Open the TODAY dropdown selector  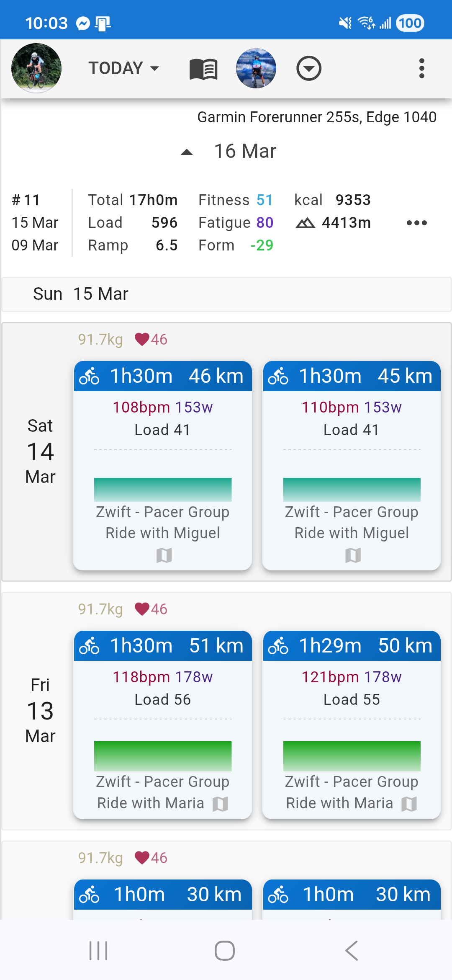tap(123, 68)
